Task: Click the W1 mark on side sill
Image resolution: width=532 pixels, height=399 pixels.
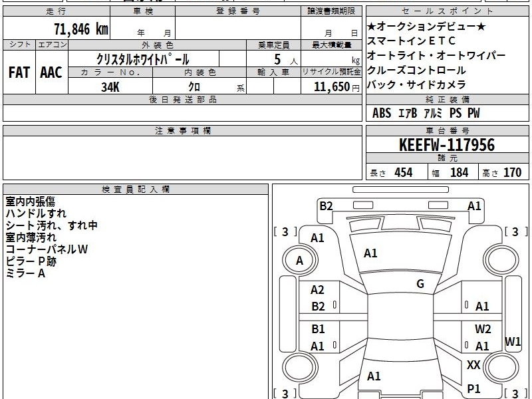Action: [513, 341]
